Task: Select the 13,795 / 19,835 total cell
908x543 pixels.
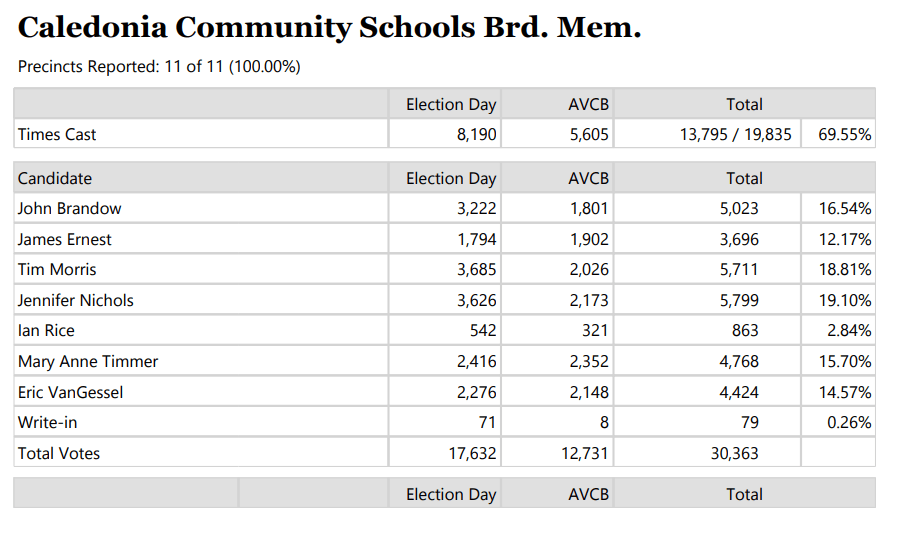Action: coord(735,134)
